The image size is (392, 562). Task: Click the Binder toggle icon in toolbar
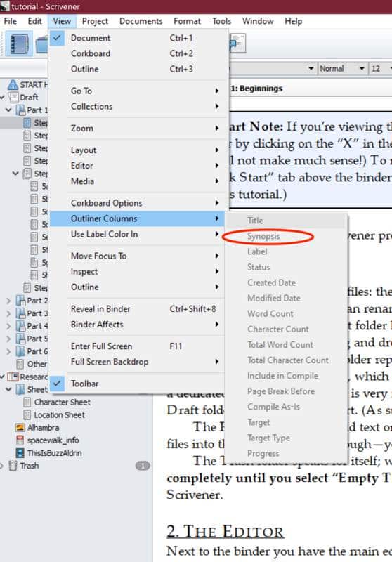[x=19, y=44]
